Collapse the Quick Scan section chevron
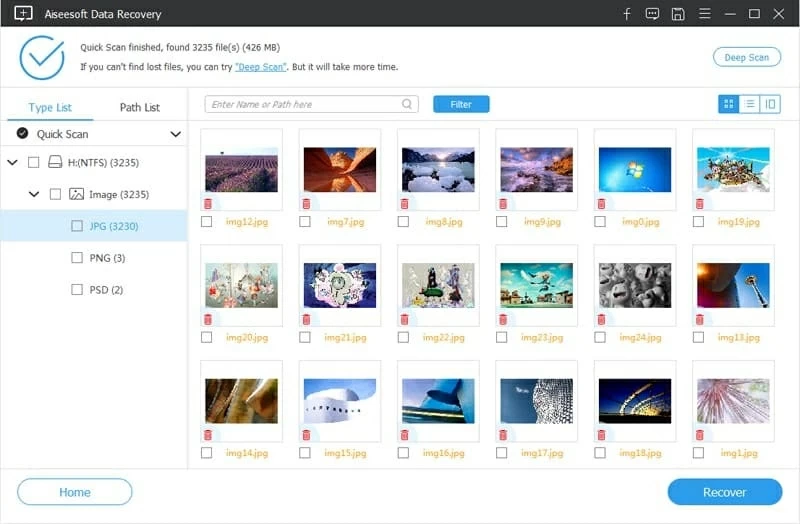Image resolution: width=800 pixels, height=524 pixels. click(x=176, y=134)
